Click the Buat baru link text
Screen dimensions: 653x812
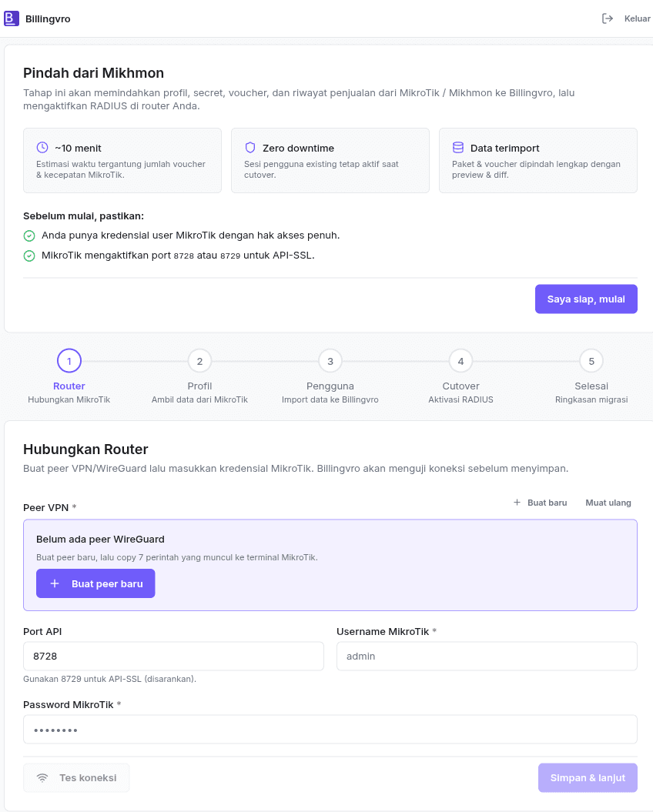pyautogui.click(x=548, y=503)
